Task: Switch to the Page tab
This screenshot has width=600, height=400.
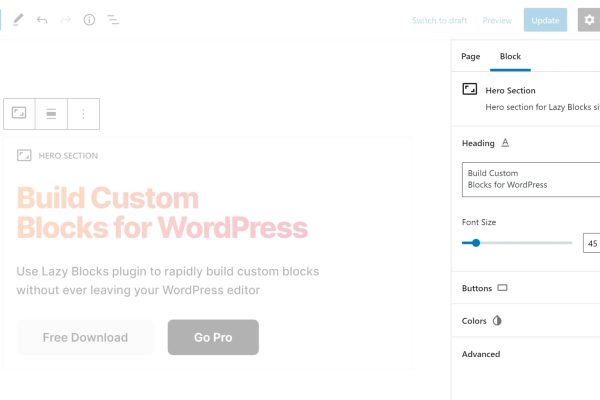Action: point(470,57)
